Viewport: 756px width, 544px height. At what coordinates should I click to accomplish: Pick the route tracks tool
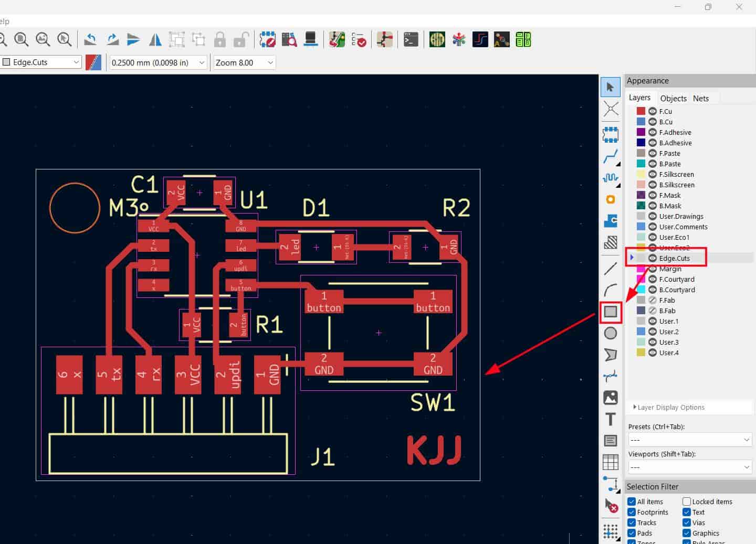[x=610, y=156]
